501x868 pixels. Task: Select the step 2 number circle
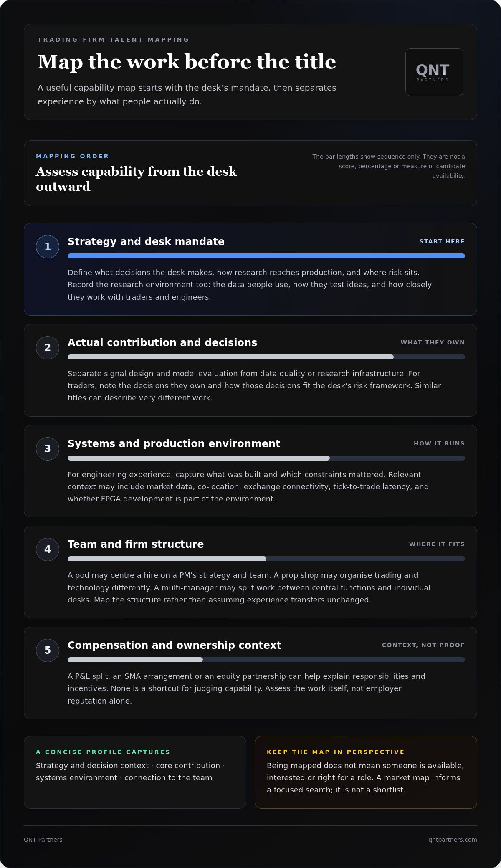click(x=48, y=348)
